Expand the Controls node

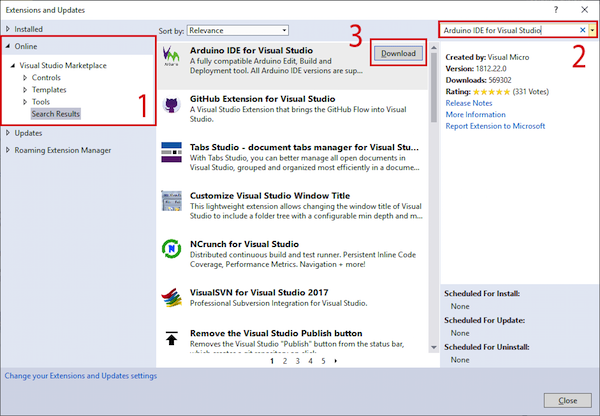point(25,78)
